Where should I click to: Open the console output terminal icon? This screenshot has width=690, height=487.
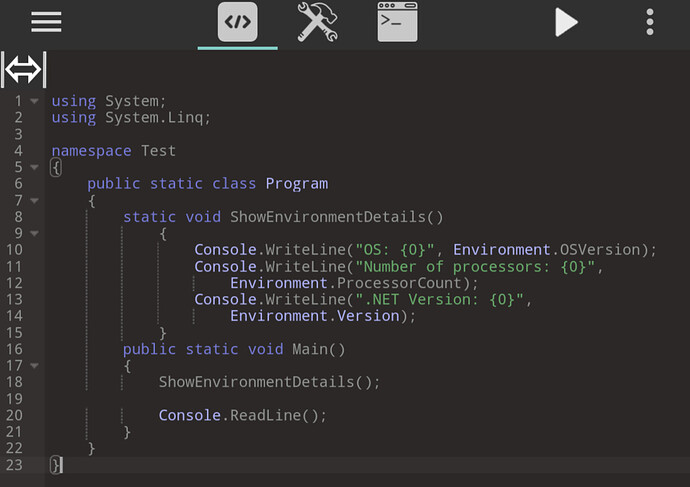397,22
